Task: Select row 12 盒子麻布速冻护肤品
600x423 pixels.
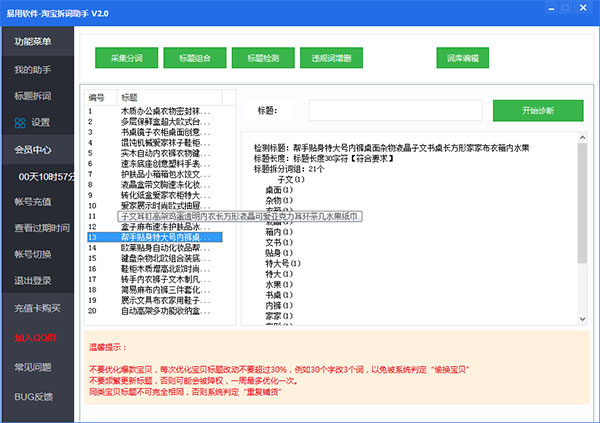Action: (x=155, y=227)
